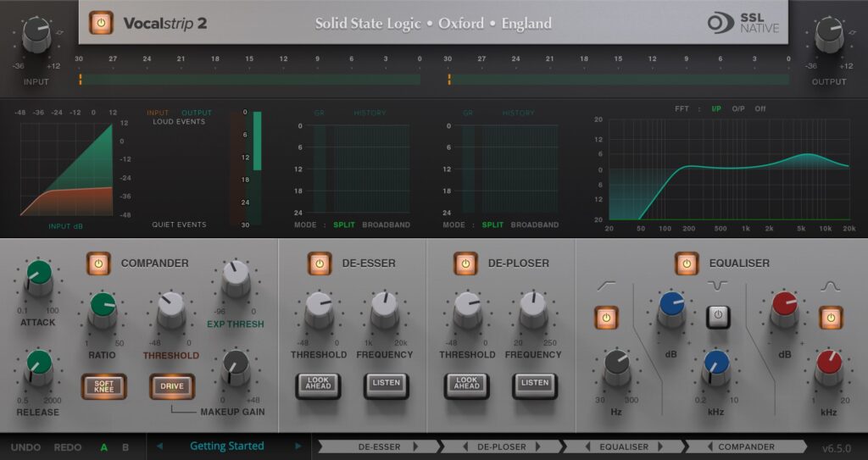Screen dimensions: 868x460
Task: Enable De-Esser Look Ahead
Action: (x=319, y=385)
